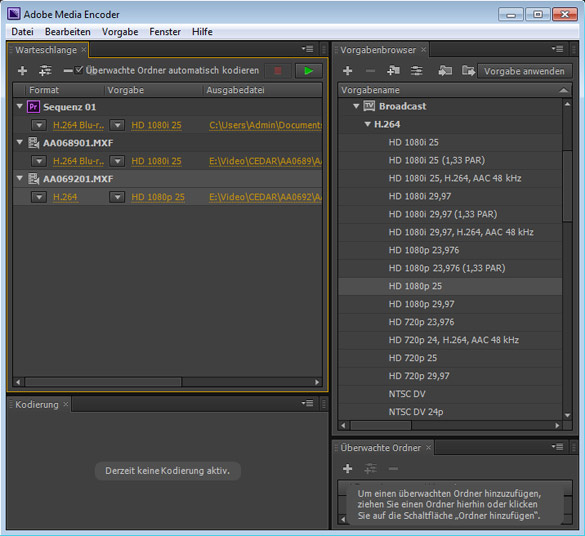Select preset HD 1080p 23,976
Viewport: 585px width, 536px height.
tap(450, 250)
